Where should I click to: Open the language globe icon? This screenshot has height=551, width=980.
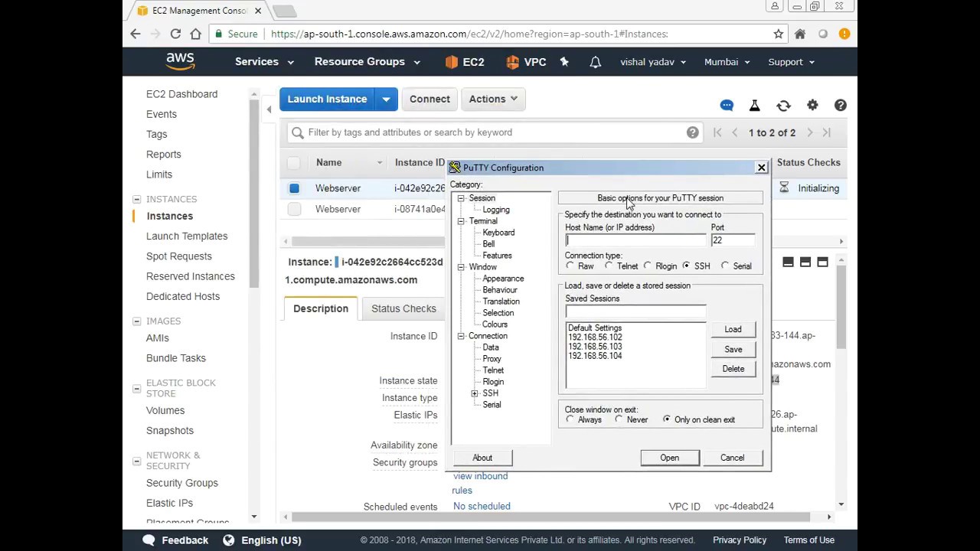[x=228, y=540]
